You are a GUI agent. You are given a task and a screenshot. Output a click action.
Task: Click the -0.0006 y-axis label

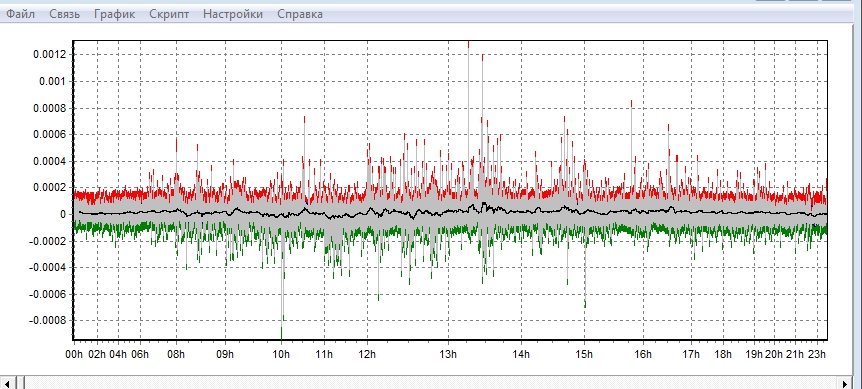click(48, 294)
